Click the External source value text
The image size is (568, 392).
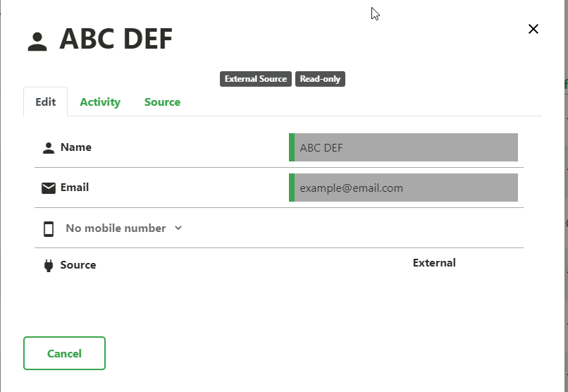[x=434, y=263]
